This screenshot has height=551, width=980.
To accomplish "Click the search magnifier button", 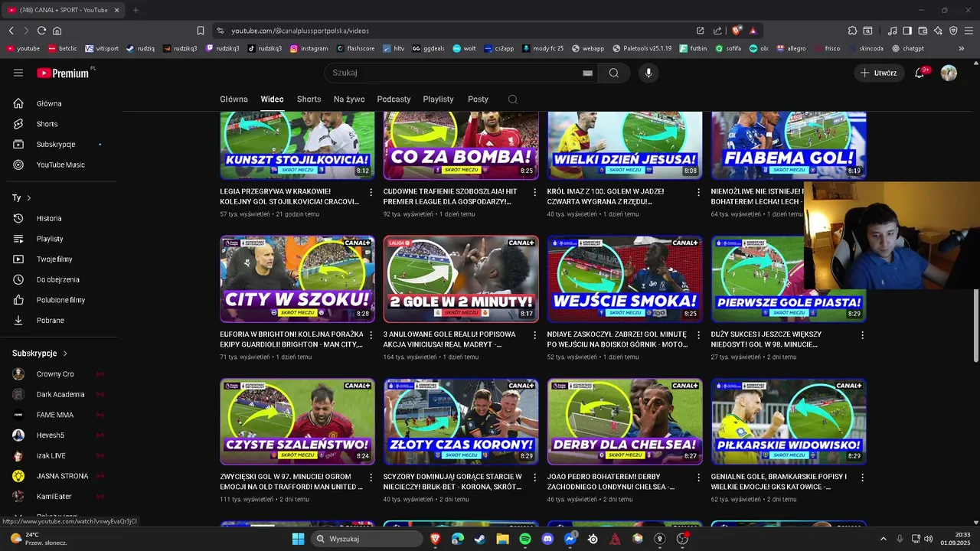I will (614, 73).
